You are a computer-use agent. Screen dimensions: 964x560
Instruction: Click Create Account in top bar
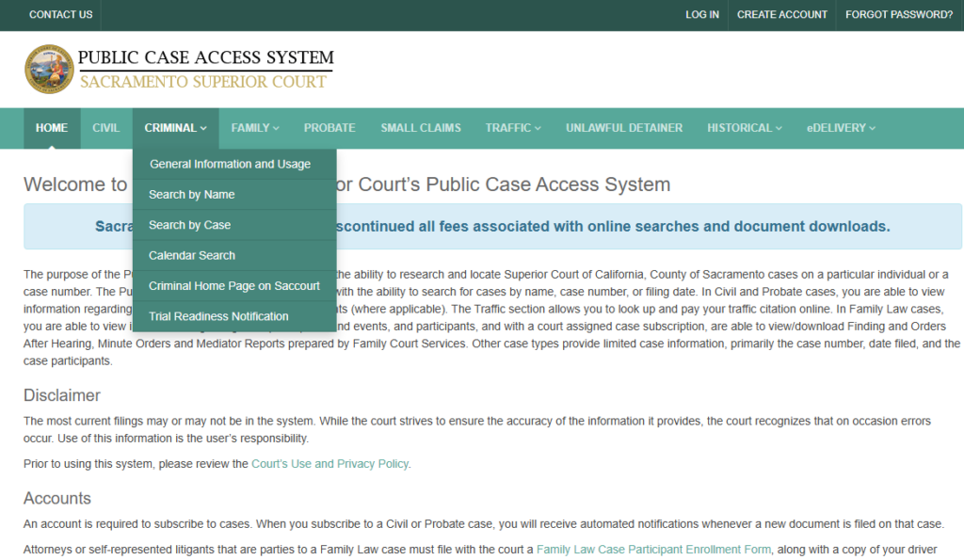(782, 15)
